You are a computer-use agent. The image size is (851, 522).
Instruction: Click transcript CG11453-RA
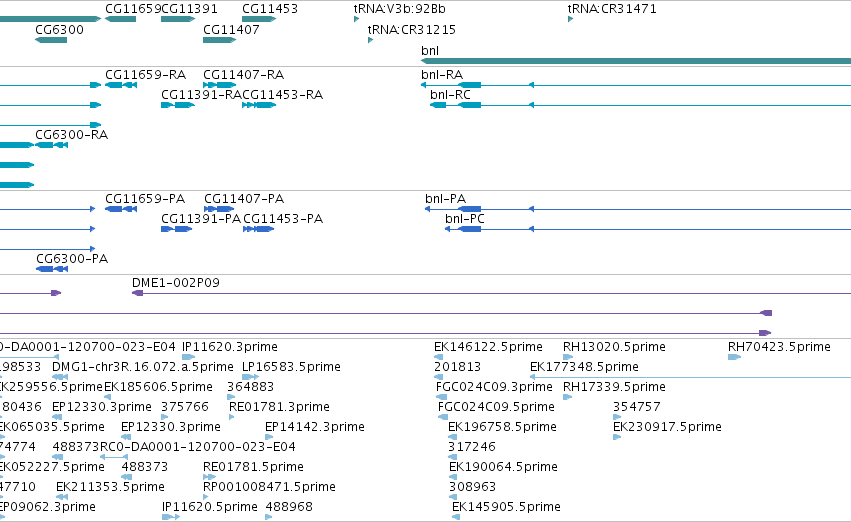click(x=282, y=94)
